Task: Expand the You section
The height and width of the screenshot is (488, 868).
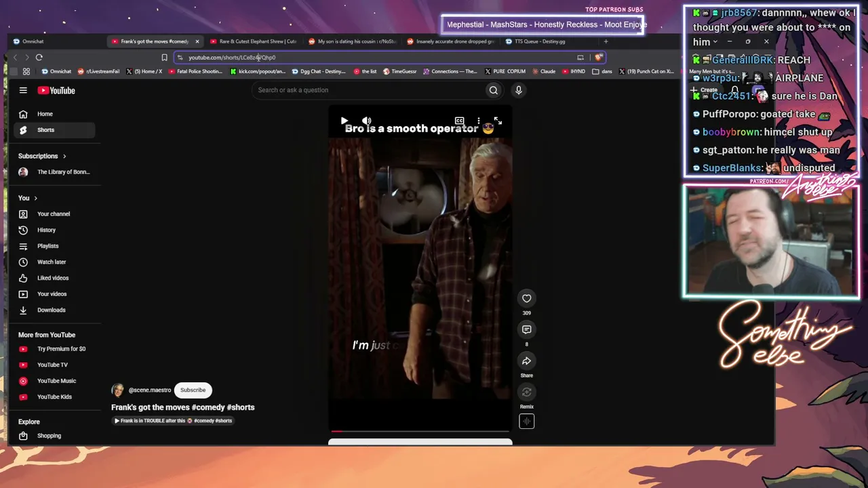Action: click(x=28, y=198)
